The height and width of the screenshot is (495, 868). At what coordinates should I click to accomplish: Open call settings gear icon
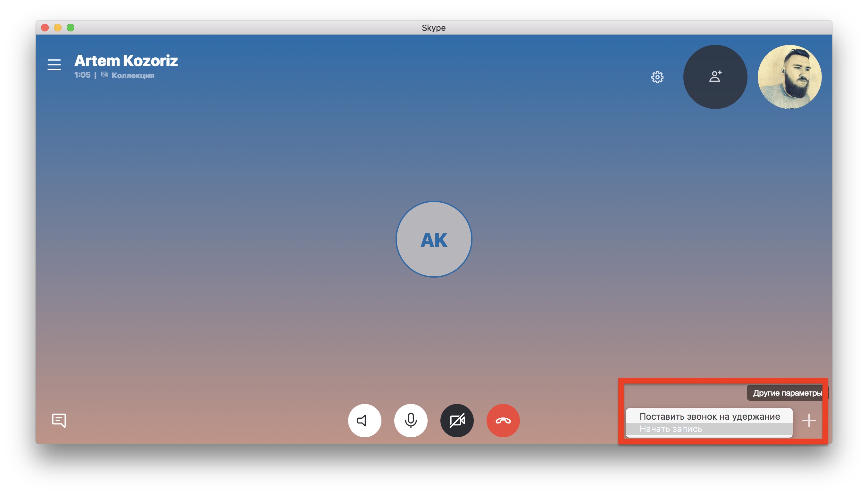[657, 77]
